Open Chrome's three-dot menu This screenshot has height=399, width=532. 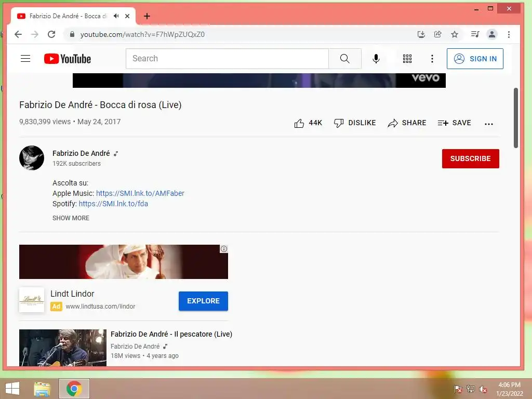point(509,34)
